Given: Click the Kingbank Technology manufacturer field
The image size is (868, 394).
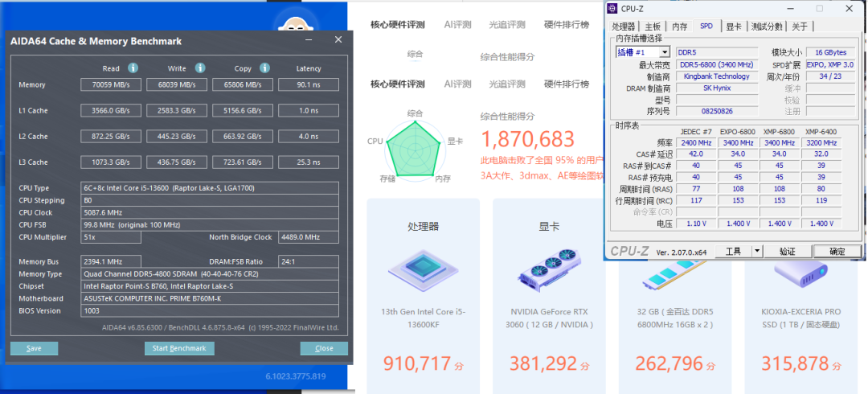Looking at the screenshot, I should pos(716,76).
